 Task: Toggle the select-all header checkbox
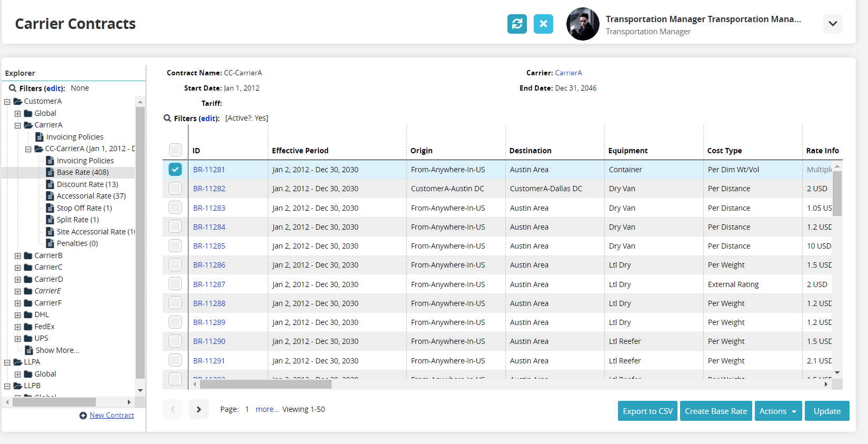175,150
